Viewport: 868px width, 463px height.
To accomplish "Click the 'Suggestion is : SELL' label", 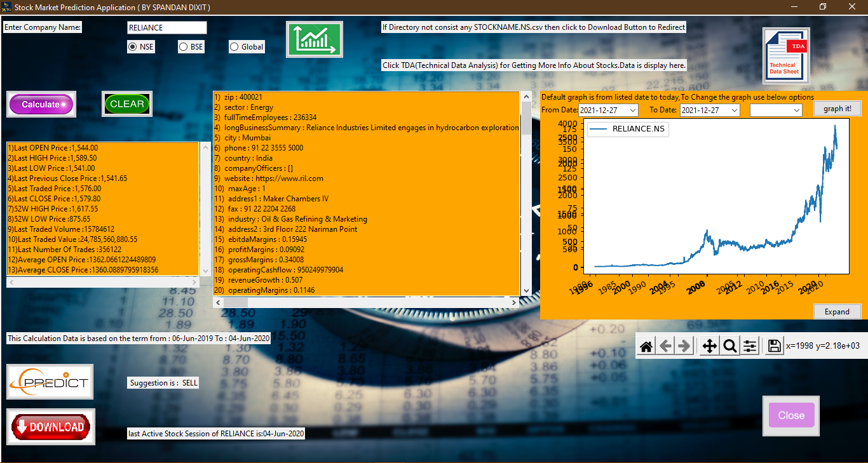I will point(163,383).
